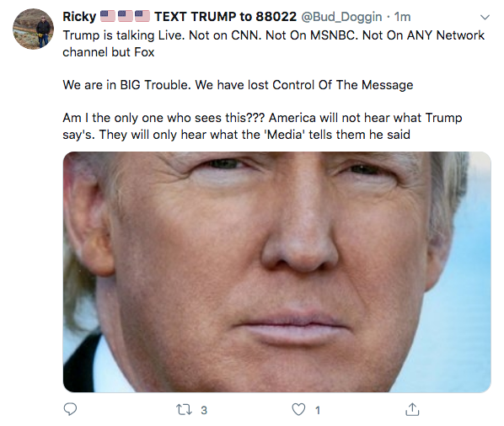Screen dimensions: 504x426
Task: Open Ricky's circular profile avatar
Action: point(33,29)
